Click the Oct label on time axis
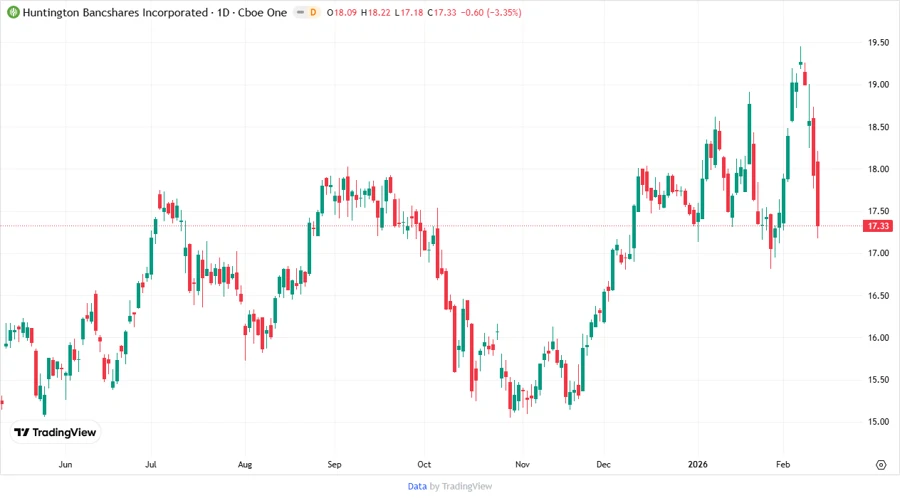Image resolution: width=900 pixels, height=498 pixels. pyautogui.click(x=424, y=464)
